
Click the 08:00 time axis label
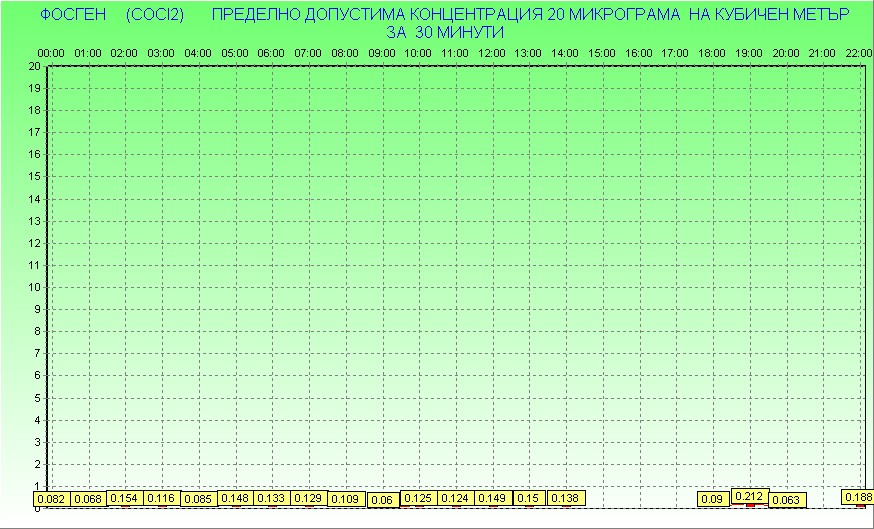click(345, 54)
